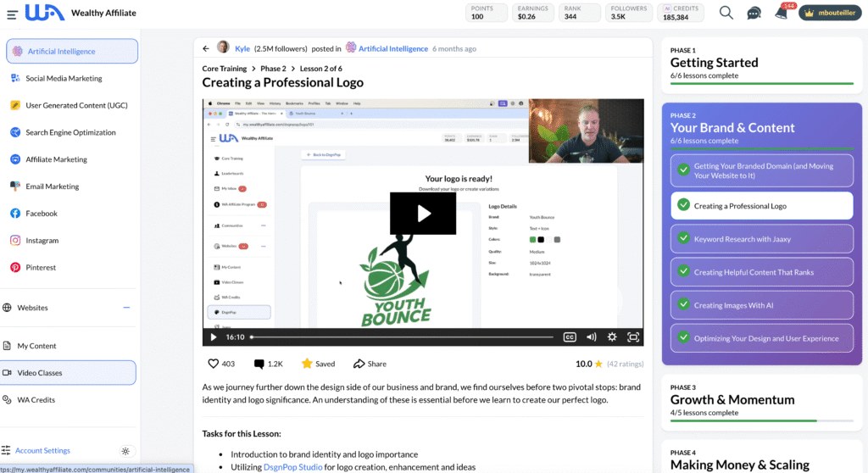Click Core Training breadcrumb

coord(224,69)
